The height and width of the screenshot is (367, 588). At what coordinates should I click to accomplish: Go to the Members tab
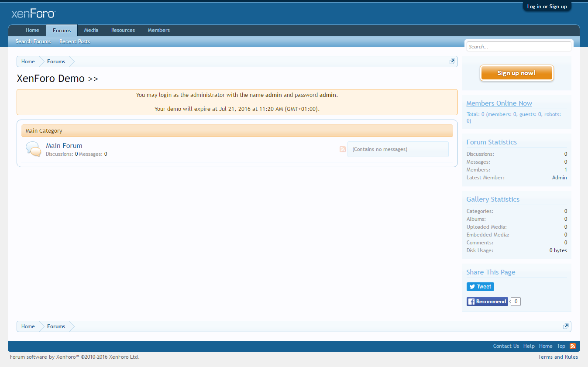pos(159,30)
